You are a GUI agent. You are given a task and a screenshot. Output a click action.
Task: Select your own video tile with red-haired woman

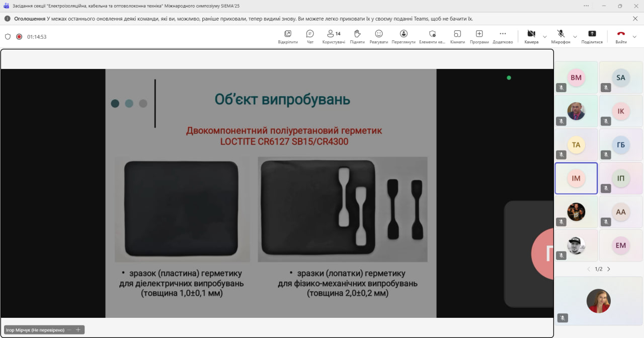pos(599,300)
